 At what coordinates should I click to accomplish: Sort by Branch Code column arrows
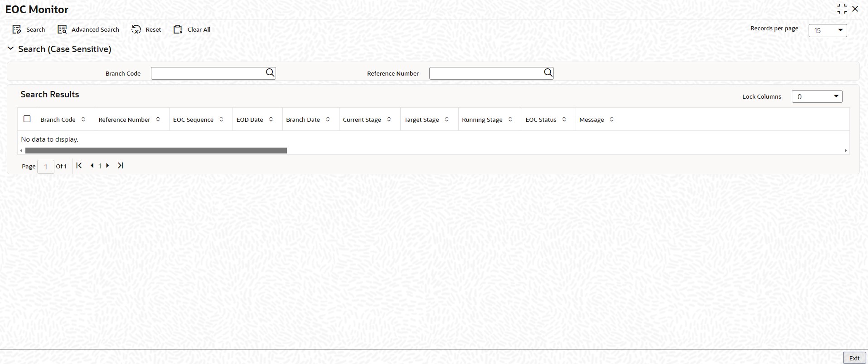click(83, 120)
